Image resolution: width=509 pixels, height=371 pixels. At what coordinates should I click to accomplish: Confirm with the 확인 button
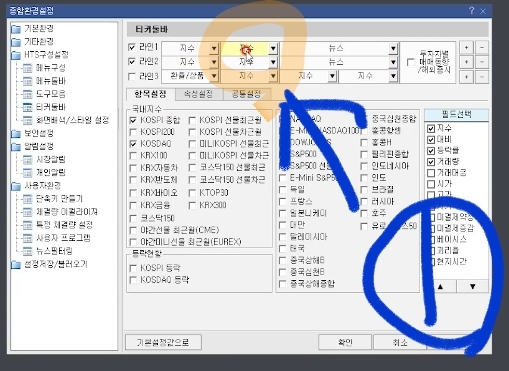point(345,342)
